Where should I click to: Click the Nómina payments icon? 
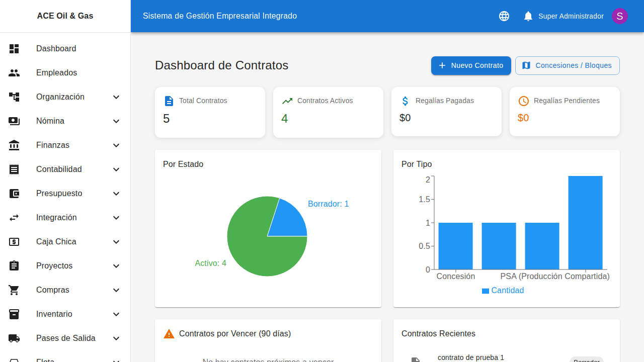point(14,121)
